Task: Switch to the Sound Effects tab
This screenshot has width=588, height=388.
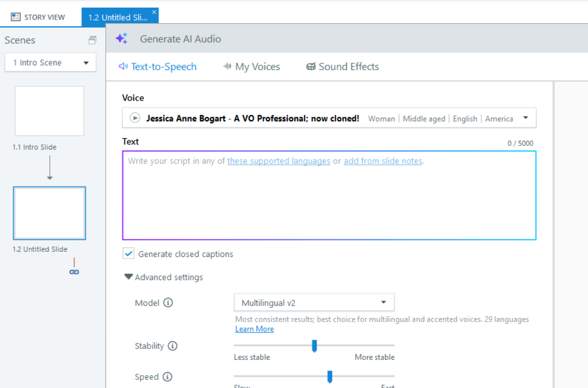Action: pos(342,67)
